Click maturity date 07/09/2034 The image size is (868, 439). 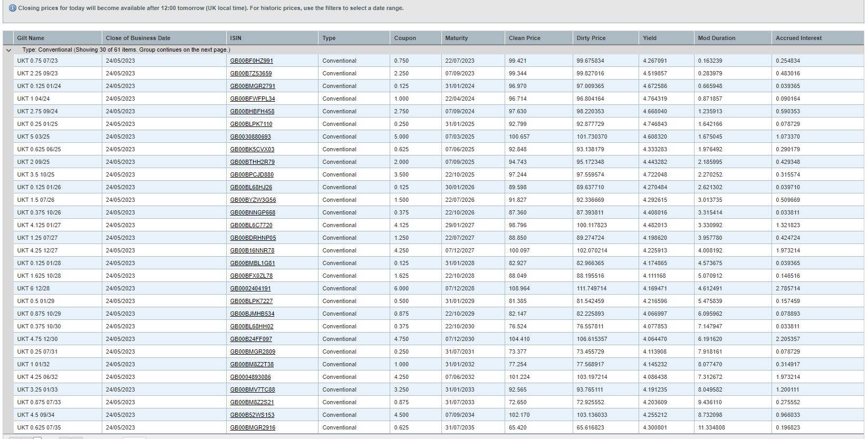pyautogui.click(x=460, y=415)
